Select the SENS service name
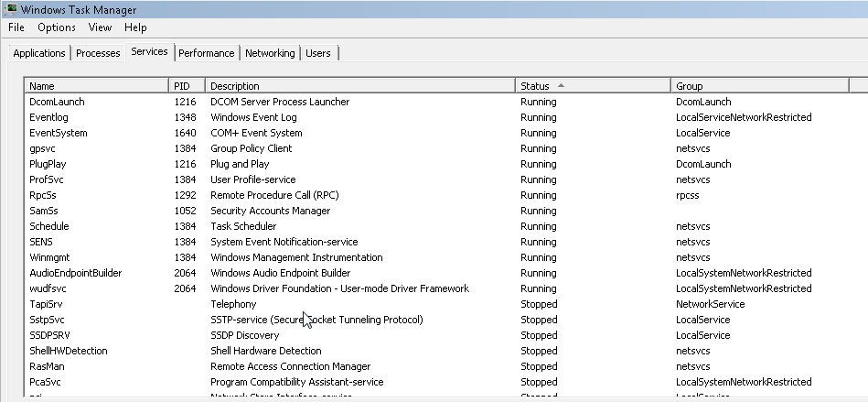This screenshot has height=402, width=868. (41, 242)
